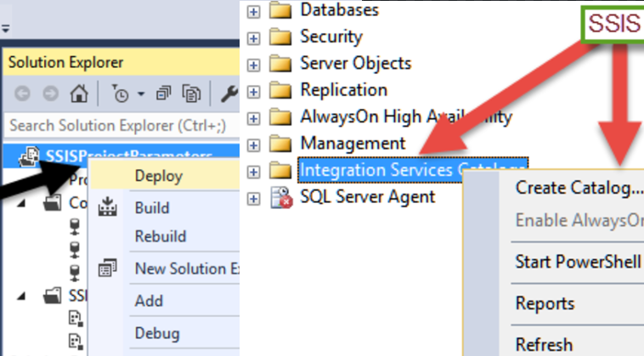Click the Build icon in context menu
Viewport: 644px width, 356px height.
[x=107, y=208]
